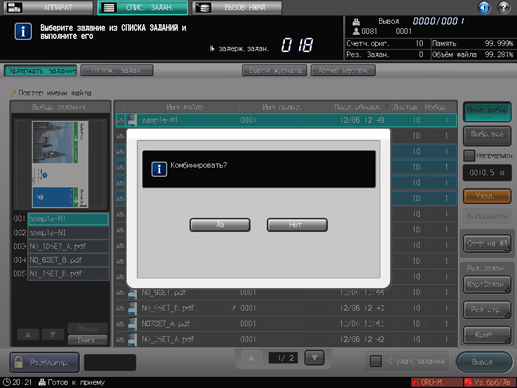Click АППАРАТ tab machine icon
Viewport: 517px width, 388px height.
[14, 7]
